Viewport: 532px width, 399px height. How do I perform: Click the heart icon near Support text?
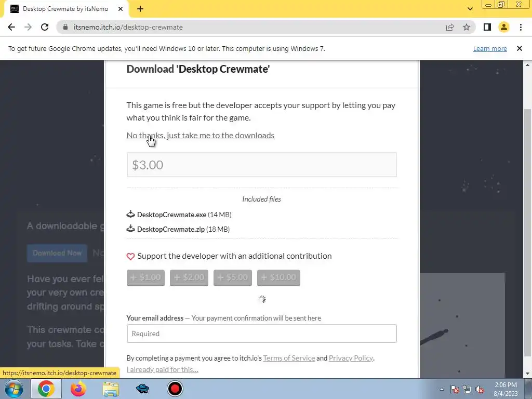130,256
